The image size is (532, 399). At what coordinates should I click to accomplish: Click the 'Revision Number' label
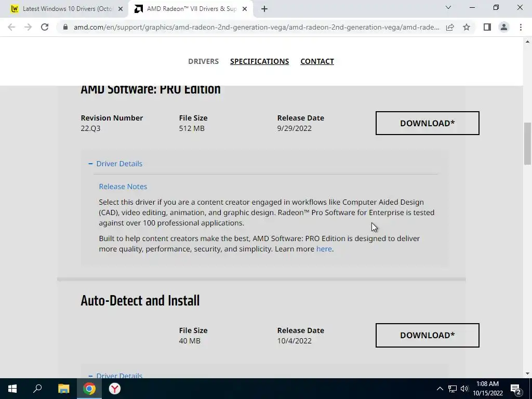coord(112,118)
